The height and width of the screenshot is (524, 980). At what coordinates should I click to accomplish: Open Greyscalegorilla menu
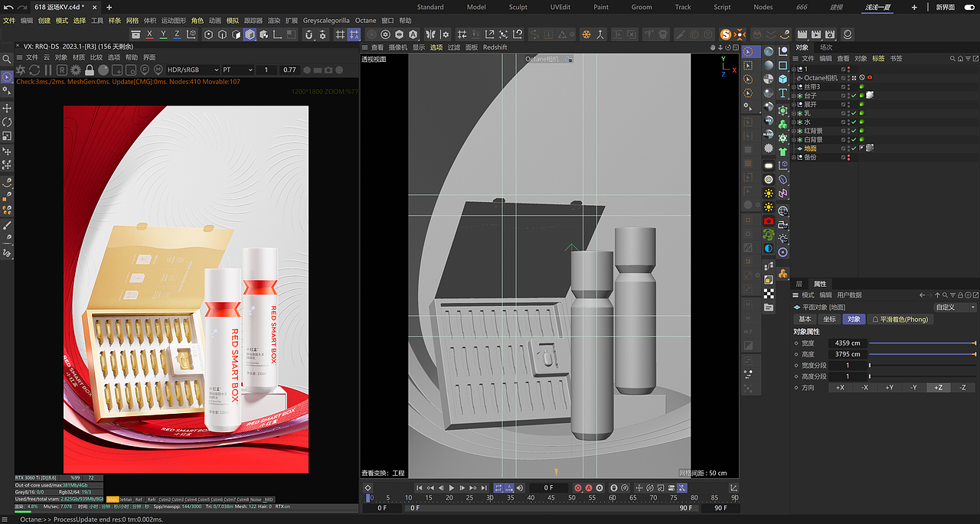click(x=326, y=21)
